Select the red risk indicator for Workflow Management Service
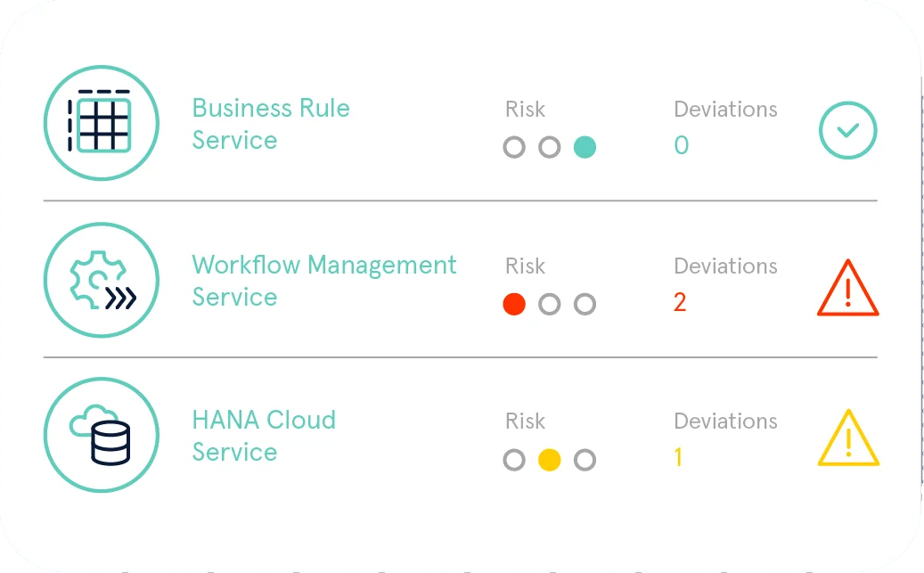924x573 pixels. pos(514,304)
